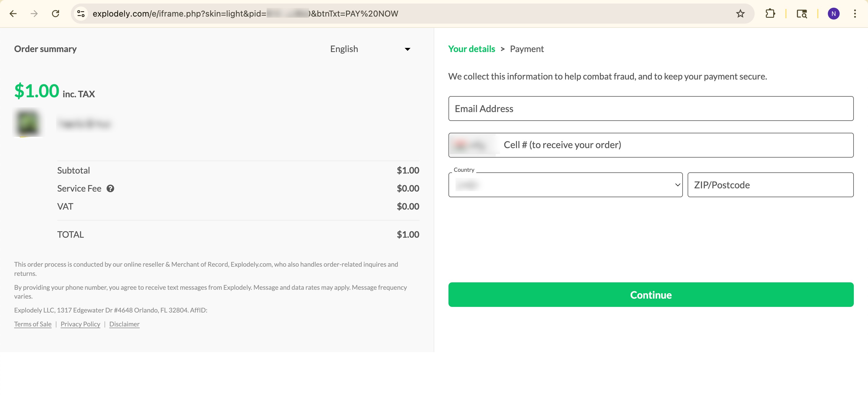Click into the ZIP/Postcode field
This screenshot has height=395, width=868.
tap(770, 185)
